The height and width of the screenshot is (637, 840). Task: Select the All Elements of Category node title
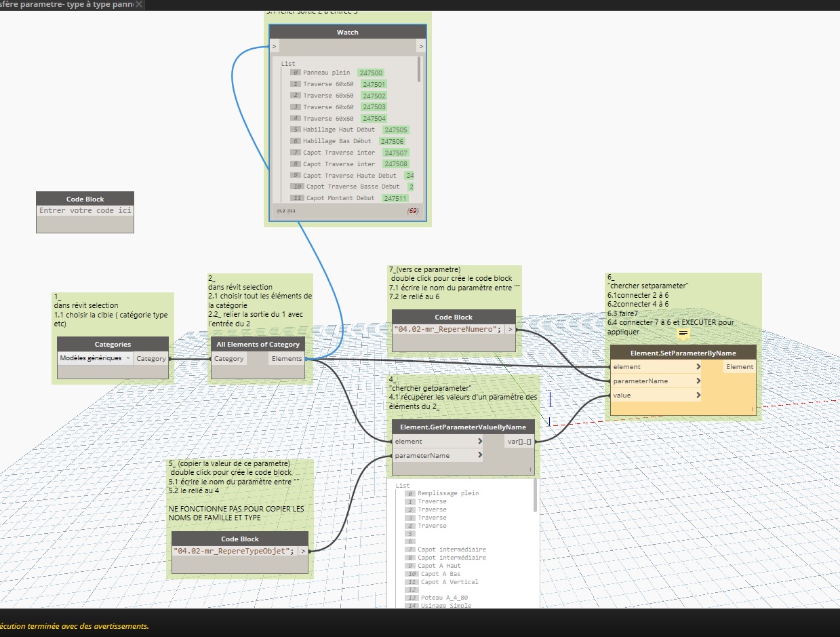click(x=258, y=345)
